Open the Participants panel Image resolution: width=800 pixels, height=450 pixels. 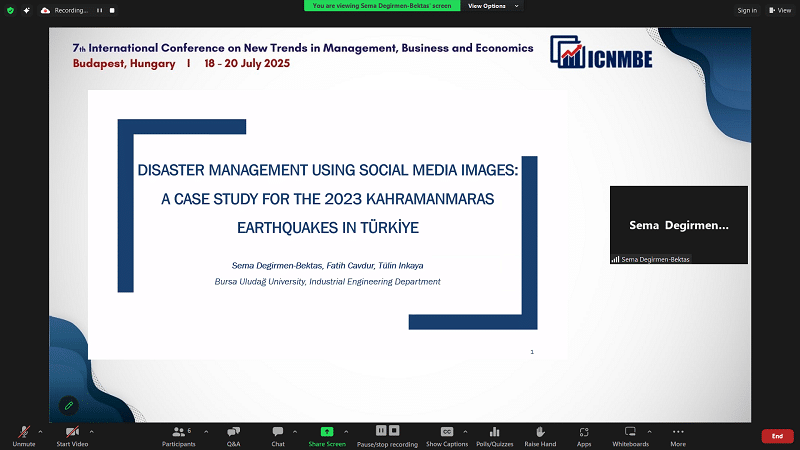click(180, 432)
